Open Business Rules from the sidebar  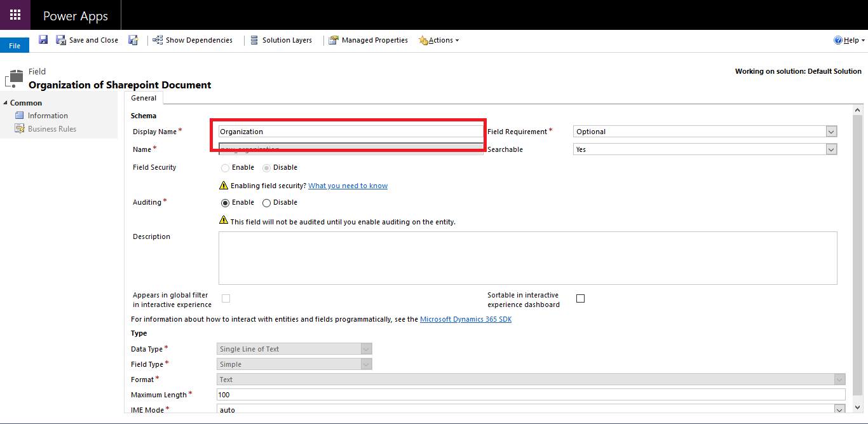pos(51,128)
